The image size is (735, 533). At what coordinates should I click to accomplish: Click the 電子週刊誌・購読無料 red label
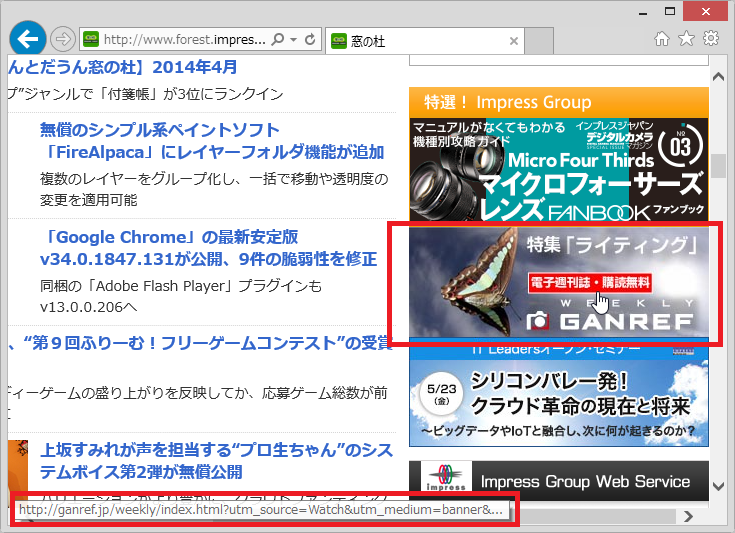click(x=590, y=283)
